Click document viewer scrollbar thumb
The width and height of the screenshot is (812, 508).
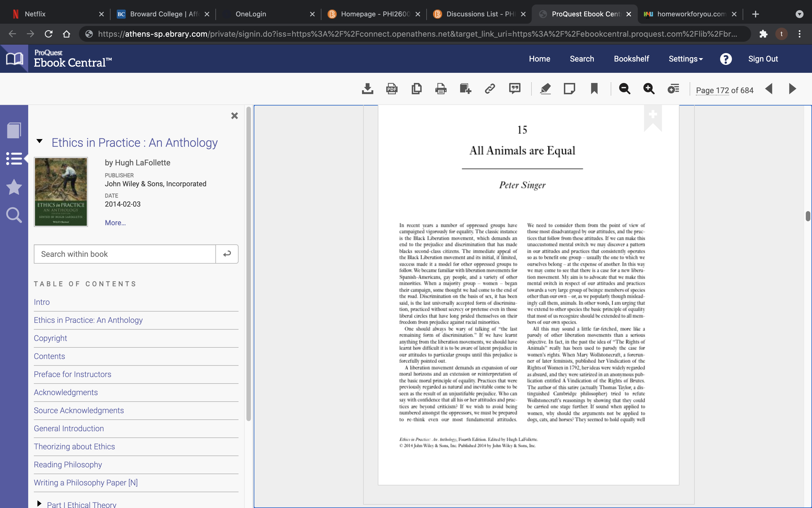(808, 216)
